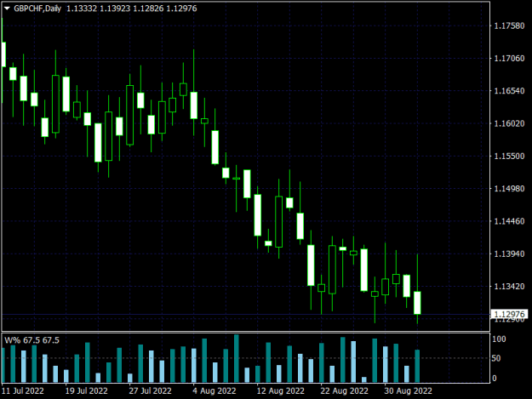This screenshot has width=532, height=399.
Task: Click the 1.14980 price axis label
Action: [509, 189]
